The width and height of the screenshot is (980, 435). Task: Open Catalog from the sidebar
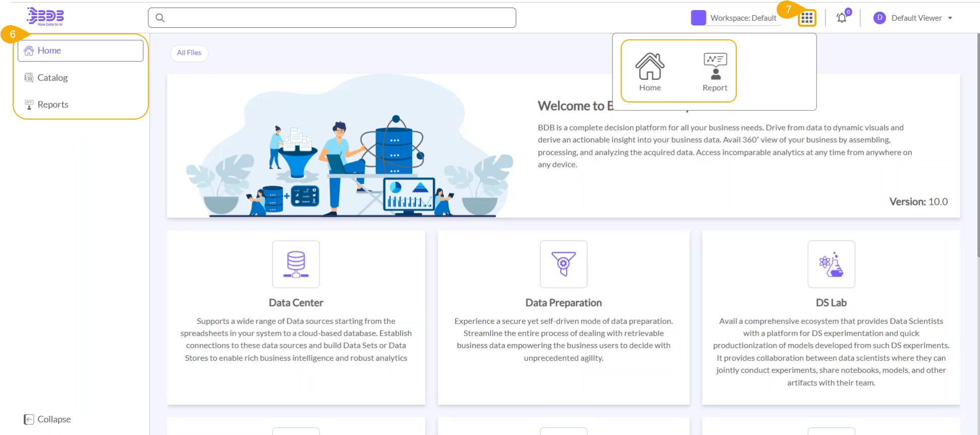coord(52,78)
